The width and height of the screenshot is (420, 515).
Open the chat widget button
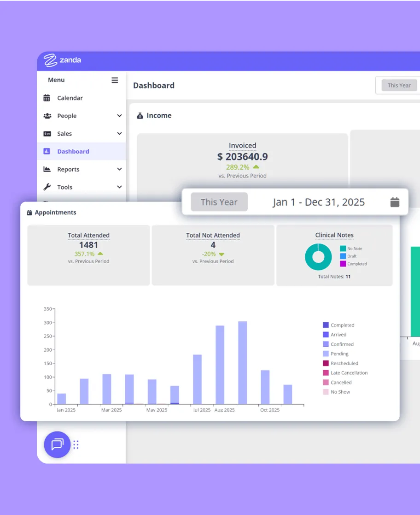tap(57, 444)
